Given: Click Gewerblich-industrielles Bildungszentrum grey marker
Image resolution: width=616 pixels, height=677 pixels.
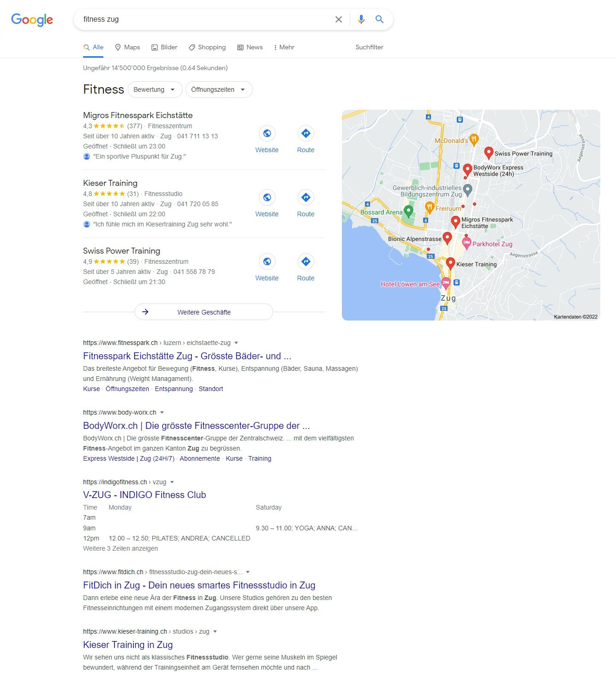Looking at the screenshot, I should 467,189.
